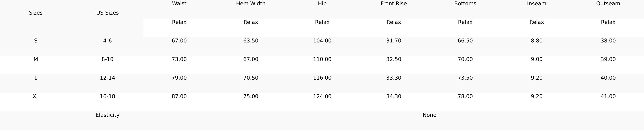Select the Bottoms column header
This screenshot has height=130, width=644.
(x=465, y=4)
